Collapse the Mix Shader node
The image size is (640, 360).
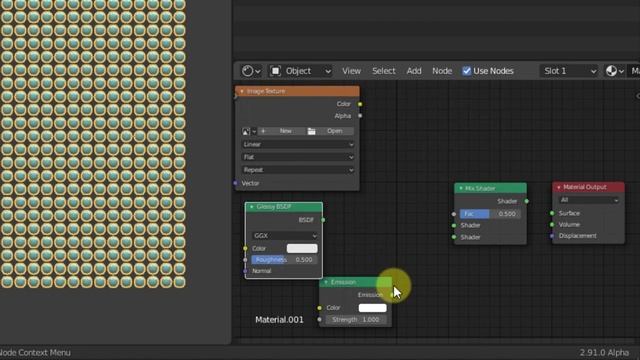461,189
